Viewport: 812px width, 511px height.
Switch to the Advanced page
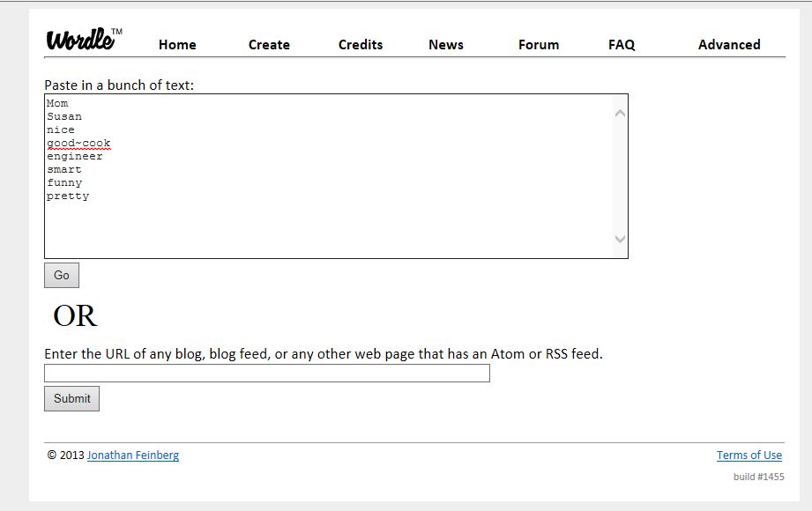(728, 45)
